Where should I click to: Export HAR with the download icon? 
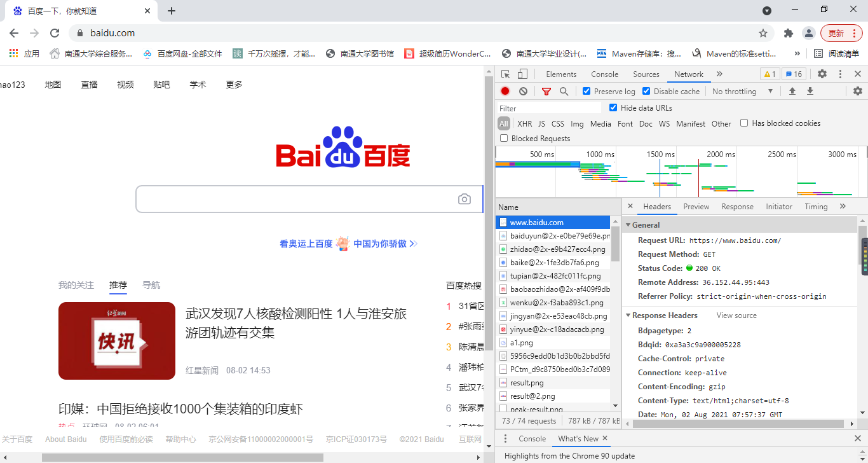(810, 92)
